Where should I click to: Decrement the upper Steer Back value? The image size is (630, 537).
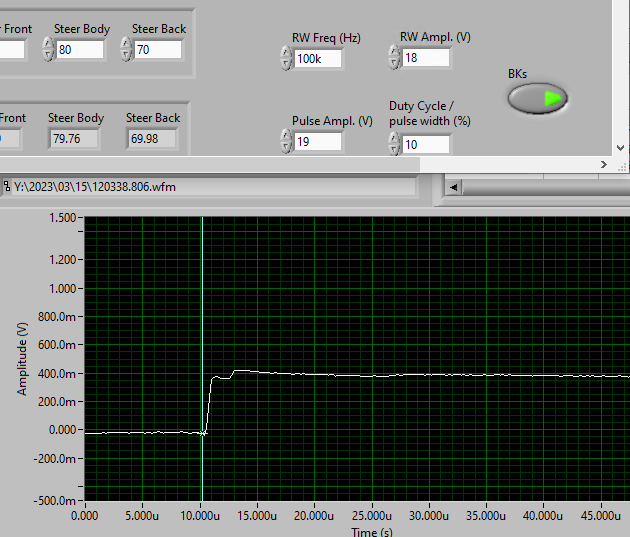point(126,55)
